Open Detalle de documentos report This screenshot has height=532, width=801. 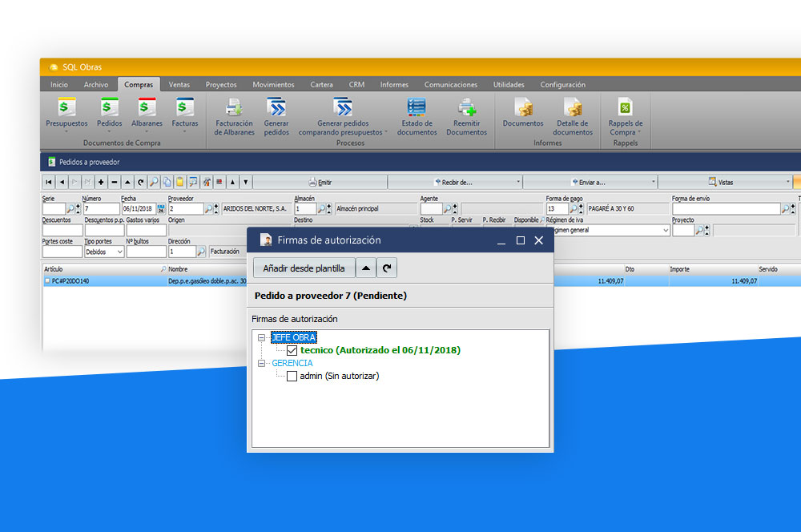tap(573, 107)
